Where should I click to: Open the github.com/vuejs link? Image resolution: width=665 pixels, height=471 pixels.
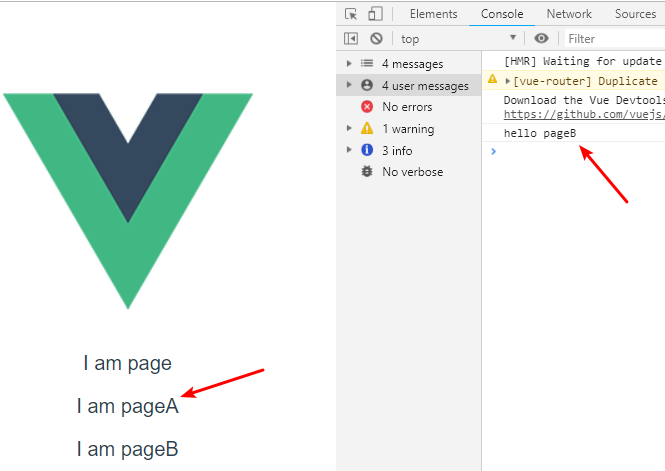click(584, 114)
